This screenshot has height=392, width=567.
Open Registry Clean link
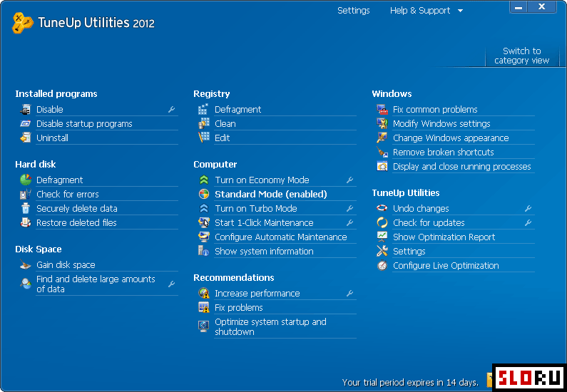tap(225, 123)
